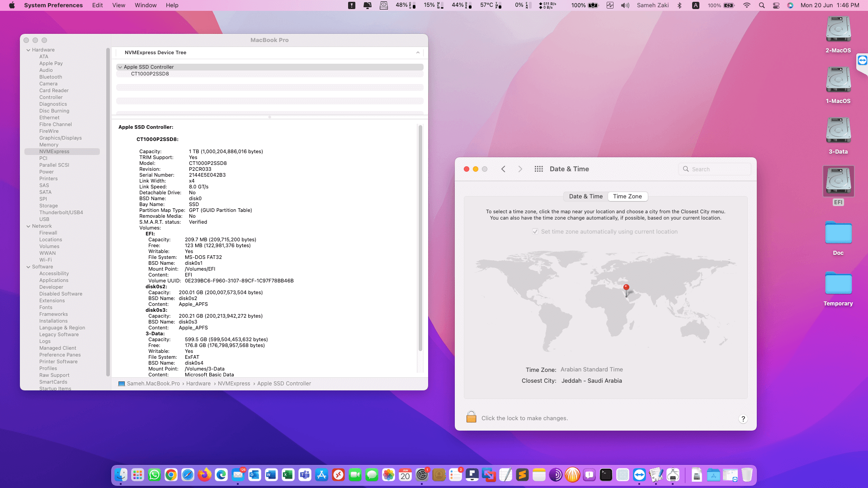Image resolution: width=868 pixels, height=488 pixels.
Task: Collapse the Hardware section in sidebar
Action: pos(28,50)
